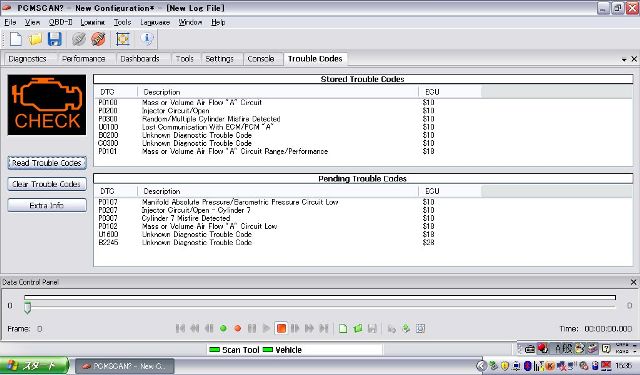Click the grey connect plug toolbar icon
Viewport: 640px width, 375px height.
(x=79, y=39)
